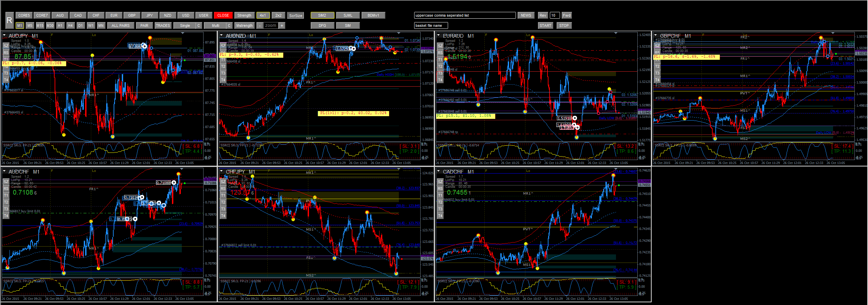
Task: Expand EURAUD chart dropdown arrow
Action: click(x=439, y=35)
